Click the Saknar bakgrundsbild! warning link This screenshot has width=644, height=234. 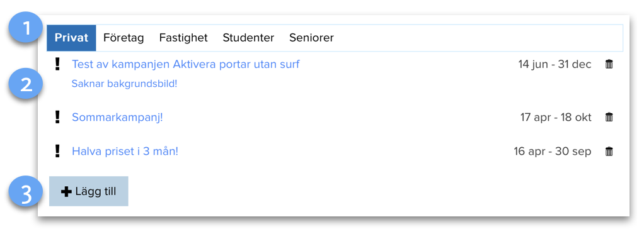(x=124, y=84)
